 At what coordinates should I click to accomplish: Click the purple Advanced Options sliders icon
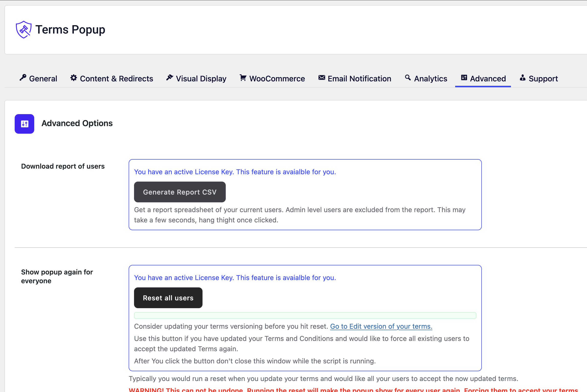click(x=24, y=124)
